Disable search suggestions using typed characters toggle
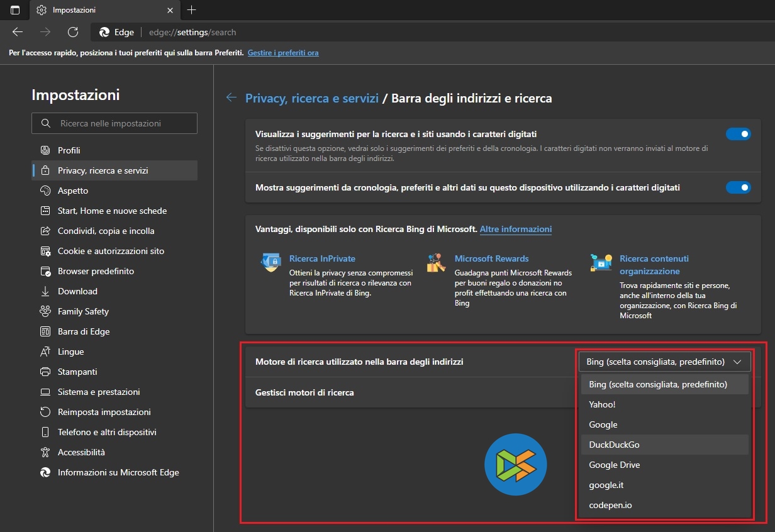 tap(738, 134)
